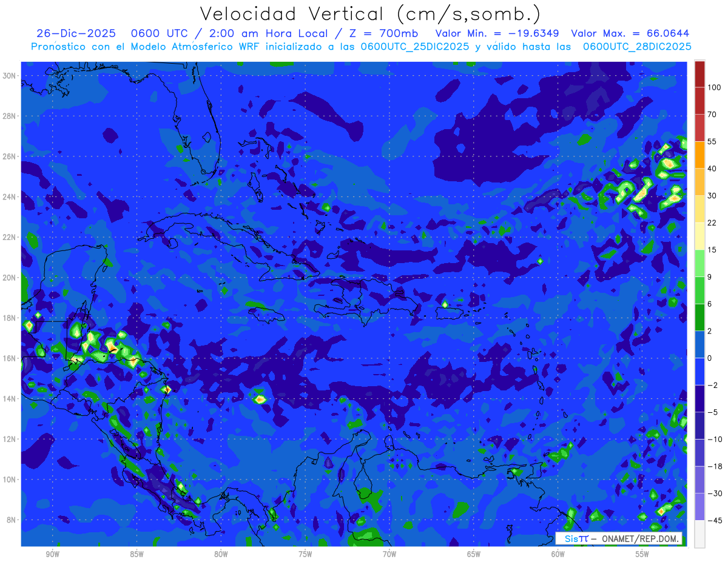Click the 70W longitude axis label

pos(389,555)
